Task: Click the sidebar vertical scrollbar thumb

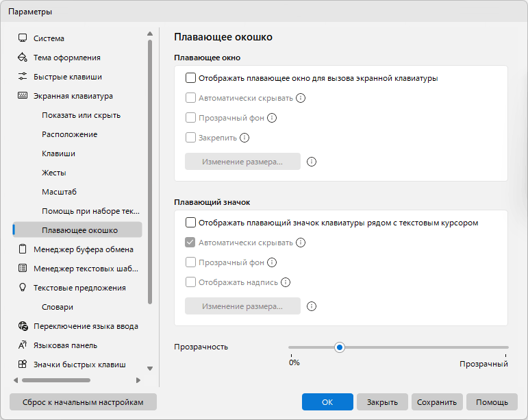Action: coord(150,172)
